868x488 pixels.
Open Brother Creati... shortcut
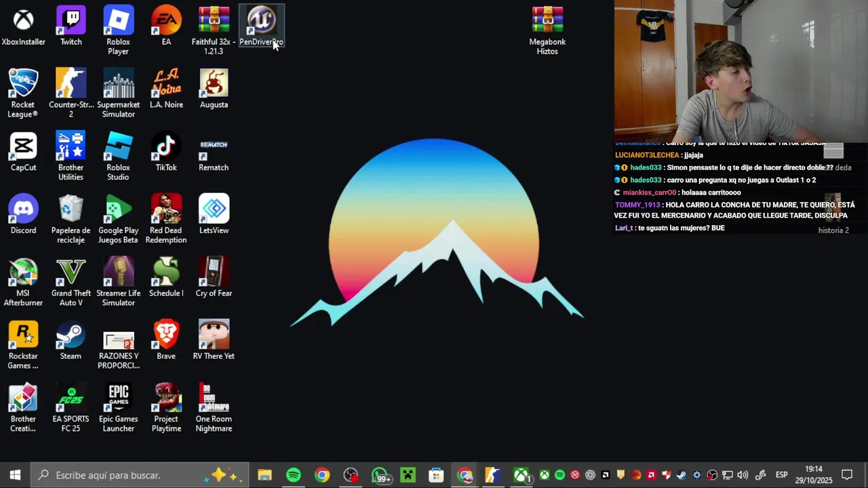(x=23, y=408)
